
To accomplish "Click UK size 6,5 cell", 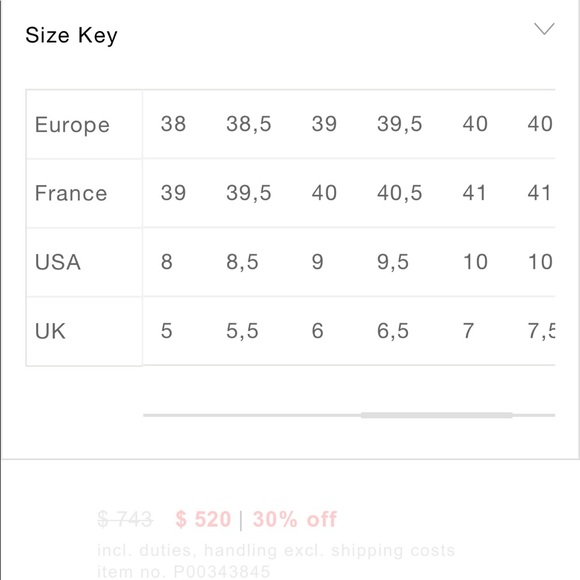I will (x=393, y=331).
